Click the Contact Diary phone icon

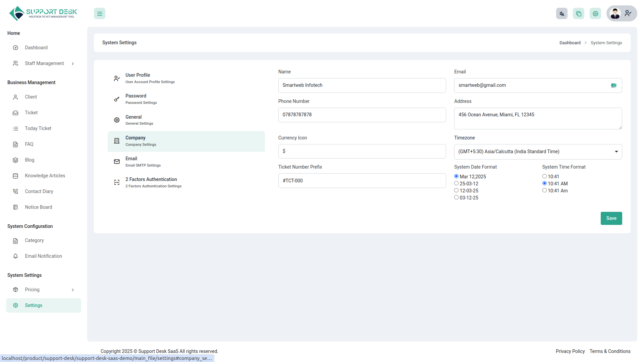coord(15,191)
